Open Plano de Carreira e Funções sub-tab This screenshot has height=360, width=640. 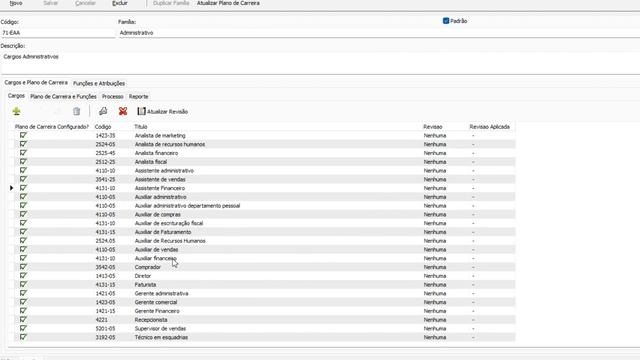pyautogui.click(x=63, y=96)
